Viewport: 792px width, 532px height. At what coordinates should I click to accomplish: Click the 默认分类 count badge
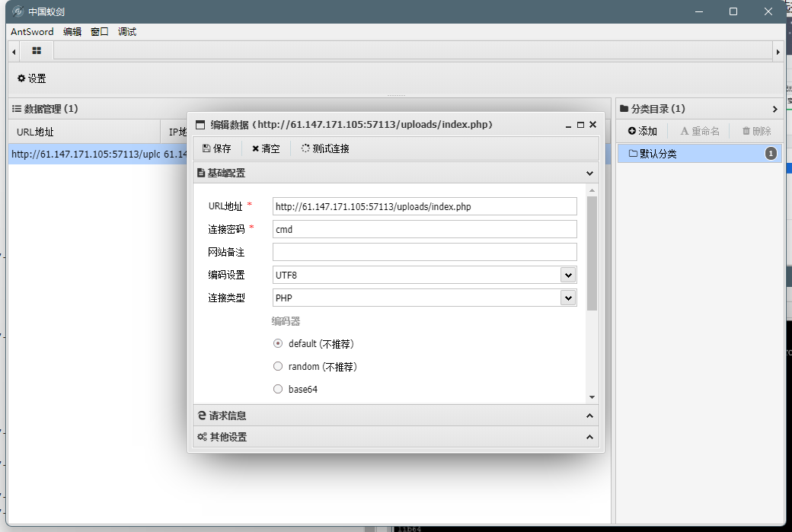(771, 154)
